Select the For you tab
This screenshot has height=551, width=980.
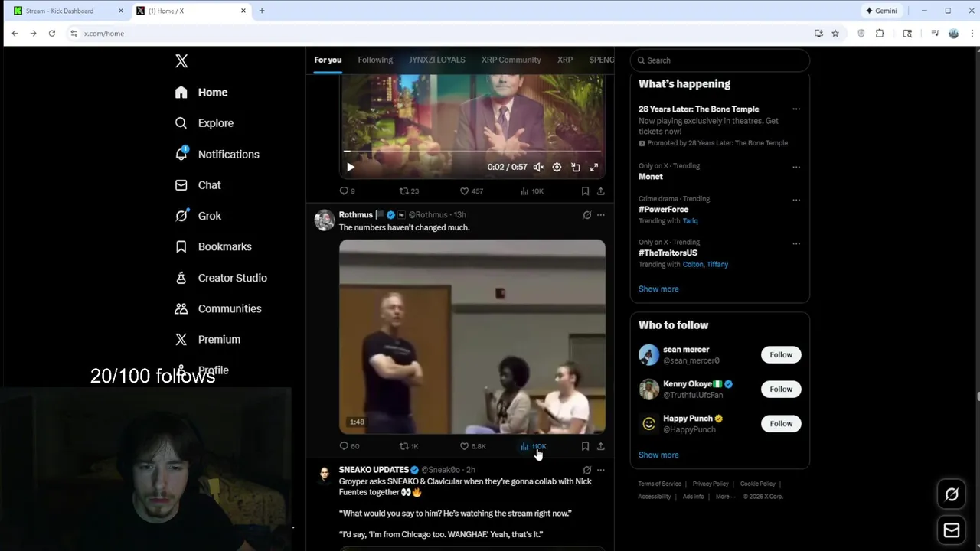328,60
